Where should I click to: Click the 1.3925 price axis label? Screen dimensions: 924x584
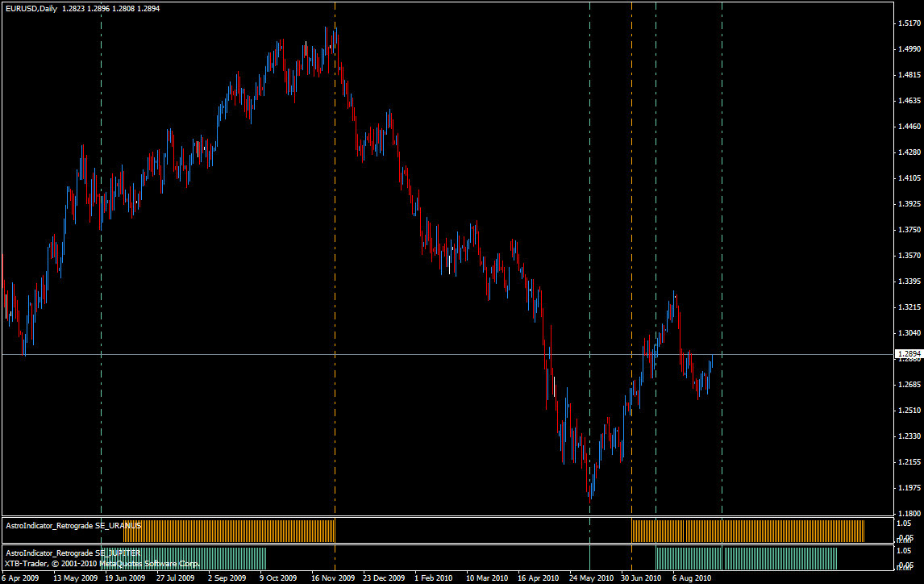point(909,204)
